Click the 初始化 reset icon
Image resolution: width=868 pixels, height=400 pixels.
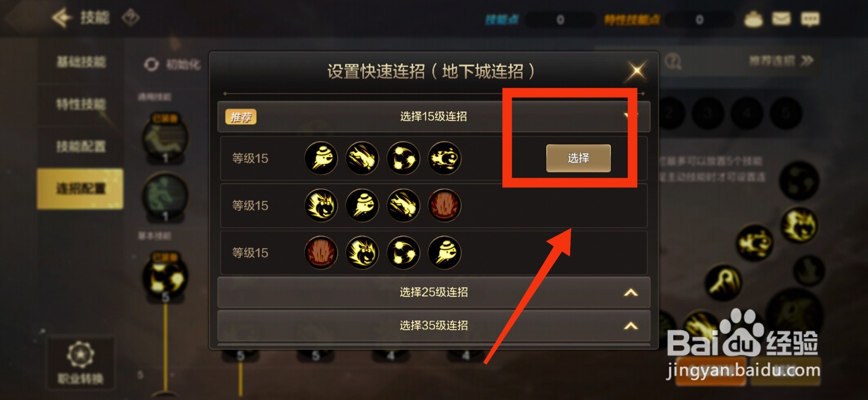[151, 64]
